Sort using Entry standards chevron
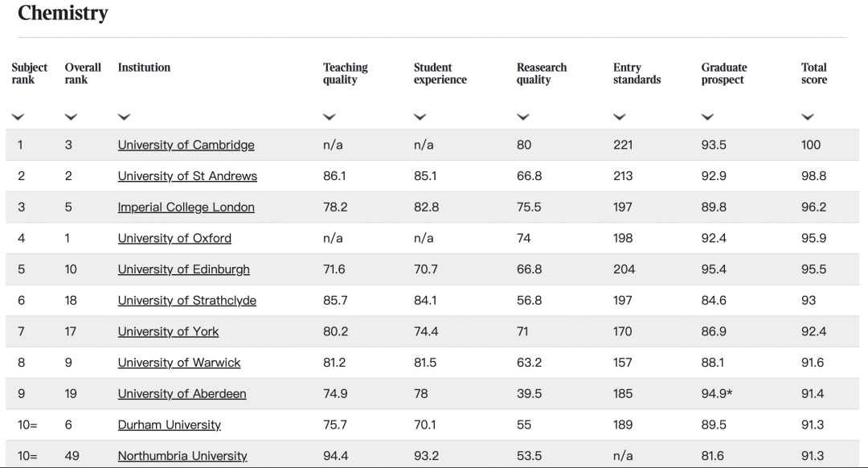868x468 pixels. tap(620, 117)
